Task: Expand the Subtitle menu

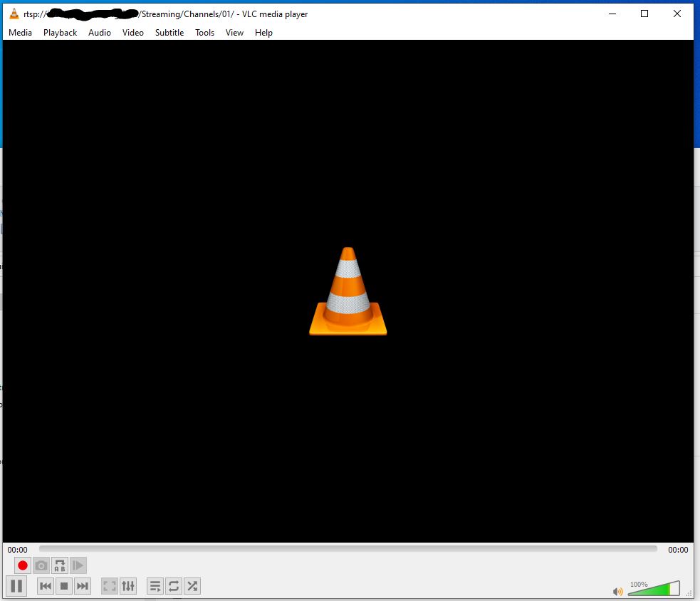Action: pyautogui.click(x=169, y=33)
